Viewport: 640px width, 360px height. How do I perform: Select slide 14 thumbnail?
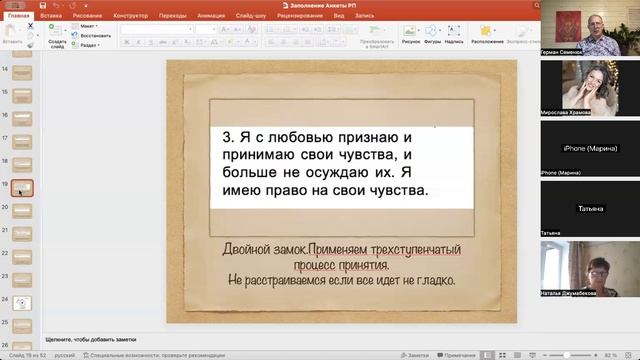point(22,73)
